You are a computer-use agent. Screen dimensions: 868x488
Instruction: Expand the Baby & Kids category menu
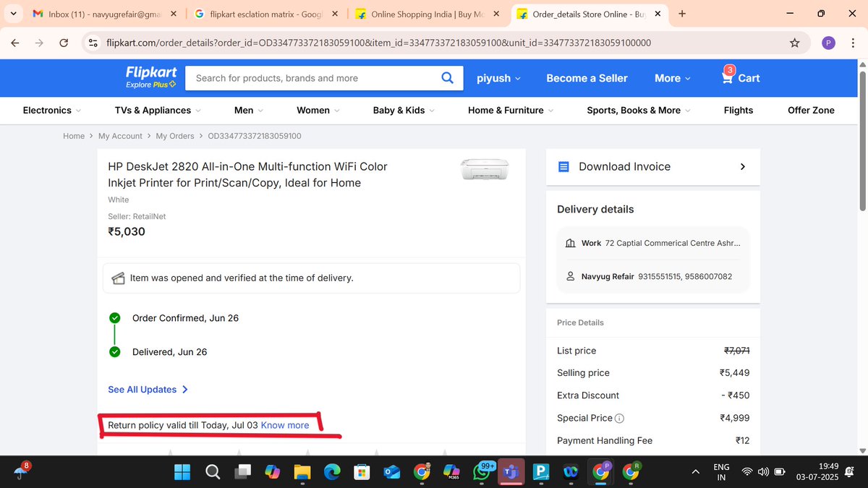(x=404, y=110)
